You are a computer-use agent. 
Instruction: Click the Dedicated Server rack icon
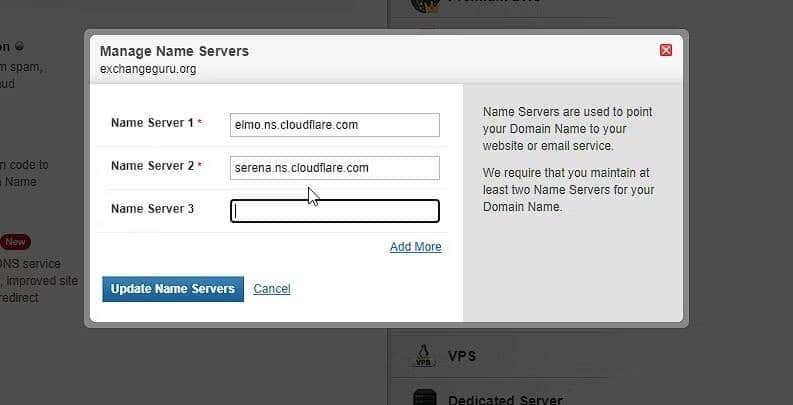424,397
